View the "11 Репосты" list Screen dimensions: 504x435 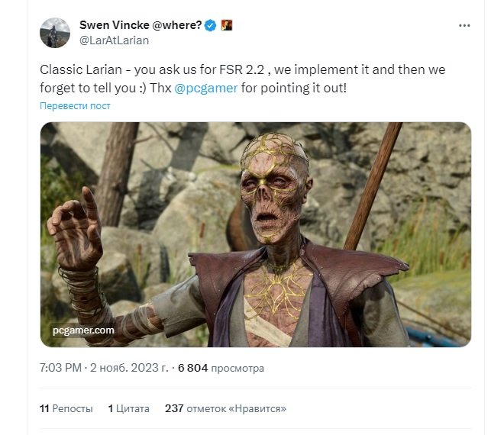tap(66, 408)
